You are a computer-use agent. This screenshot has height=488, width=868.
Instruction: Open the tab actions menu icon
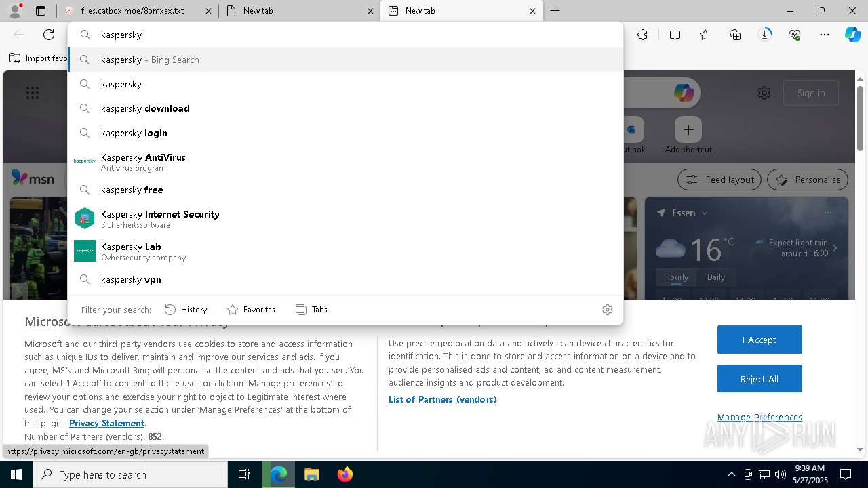point(41,11)
